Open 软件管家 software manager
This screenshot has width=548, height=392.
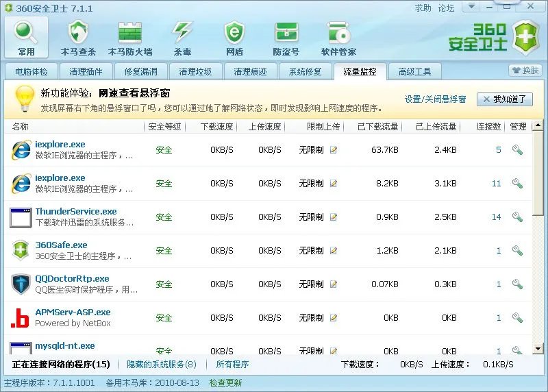tap(338, 38)
